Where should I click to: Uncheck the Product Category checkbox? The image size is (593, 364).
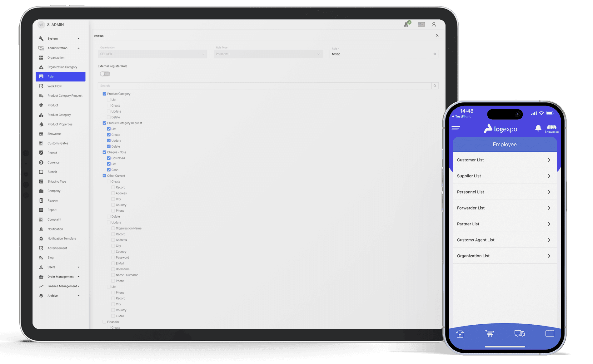coord(104,94)
